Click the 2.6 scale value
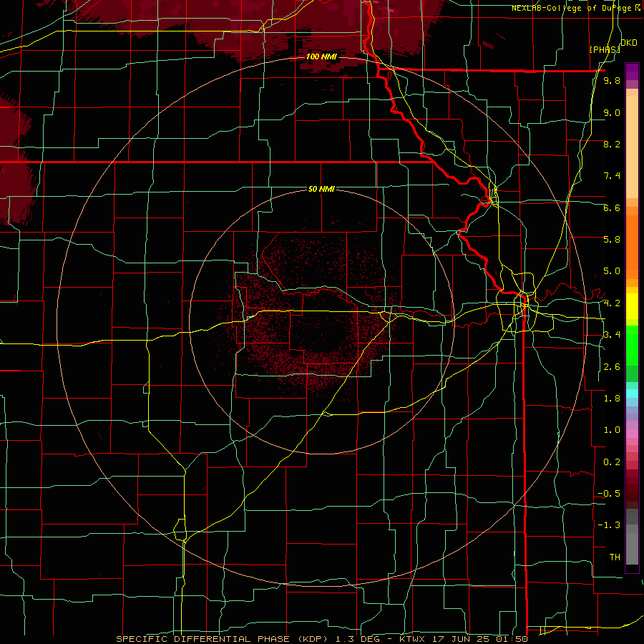Screen dimensions: 644x644 coord(612,367)
